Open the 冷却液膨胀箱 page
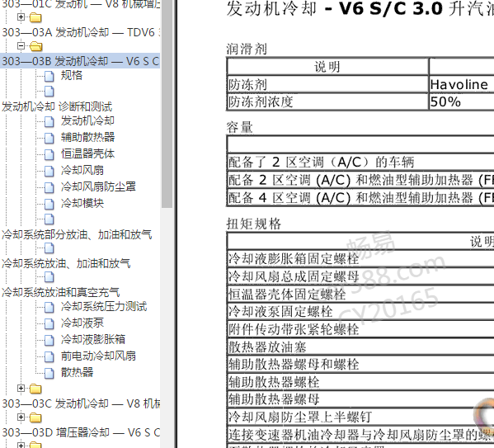Viewport: 494px width, 448px height. point(93,339)
